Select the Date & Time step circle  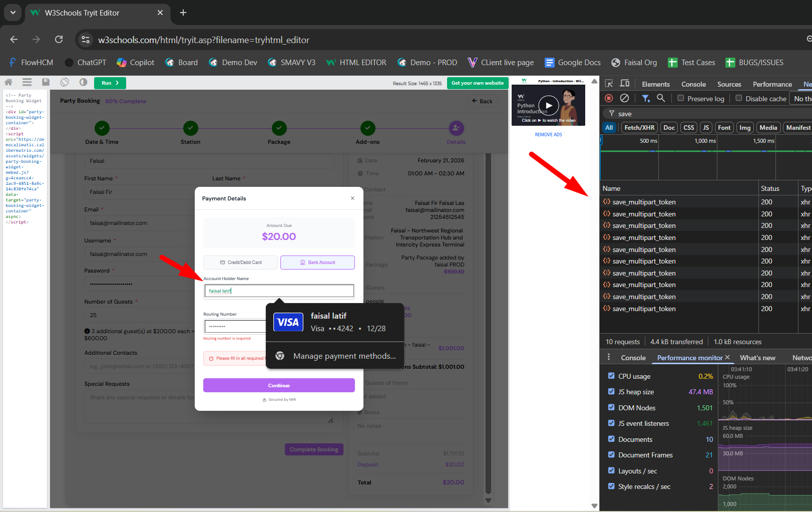(102, 128)
